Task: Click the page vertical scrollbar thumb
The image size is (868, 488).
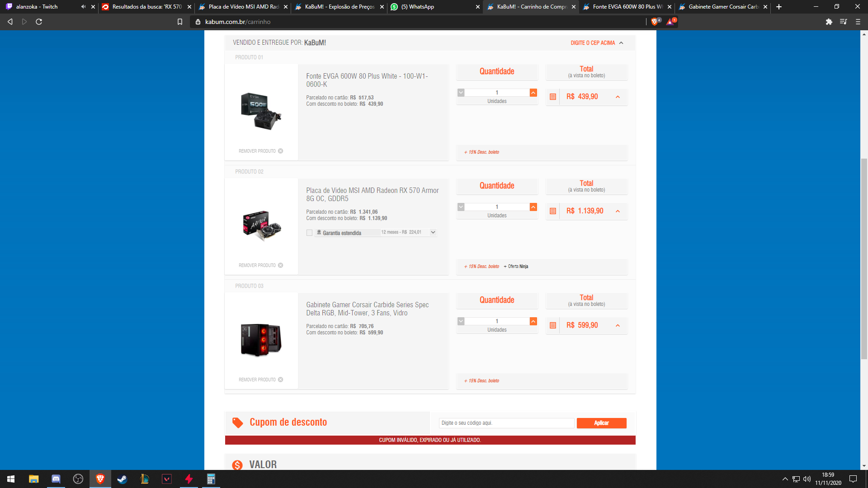Action: 864,259
